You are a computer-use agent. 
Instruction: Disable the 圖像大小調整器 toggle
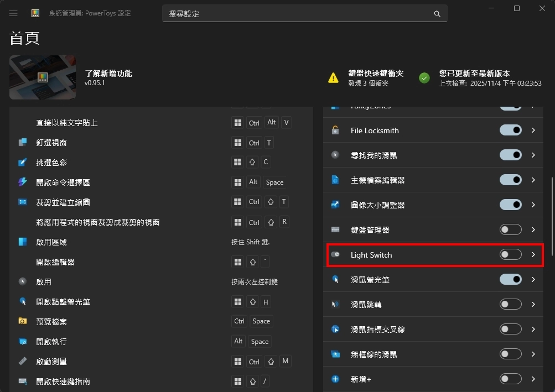(510, 204)
